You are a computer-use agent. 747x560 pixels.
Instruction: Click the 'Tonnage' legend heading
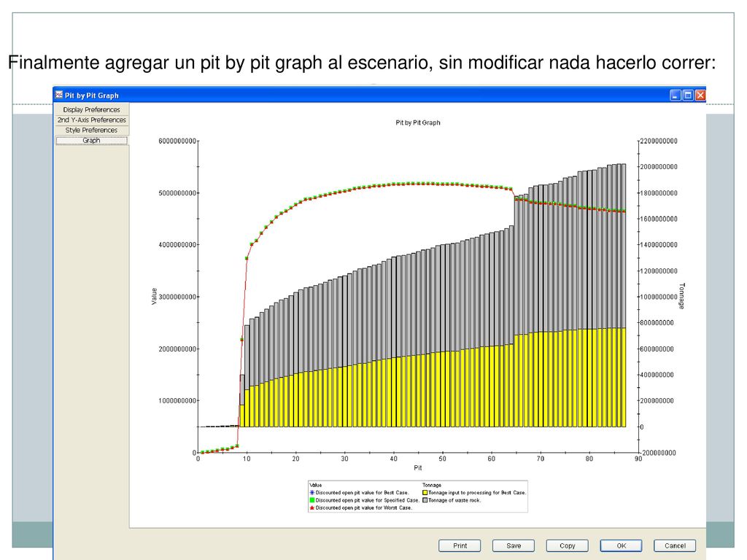tap(432, 485)
